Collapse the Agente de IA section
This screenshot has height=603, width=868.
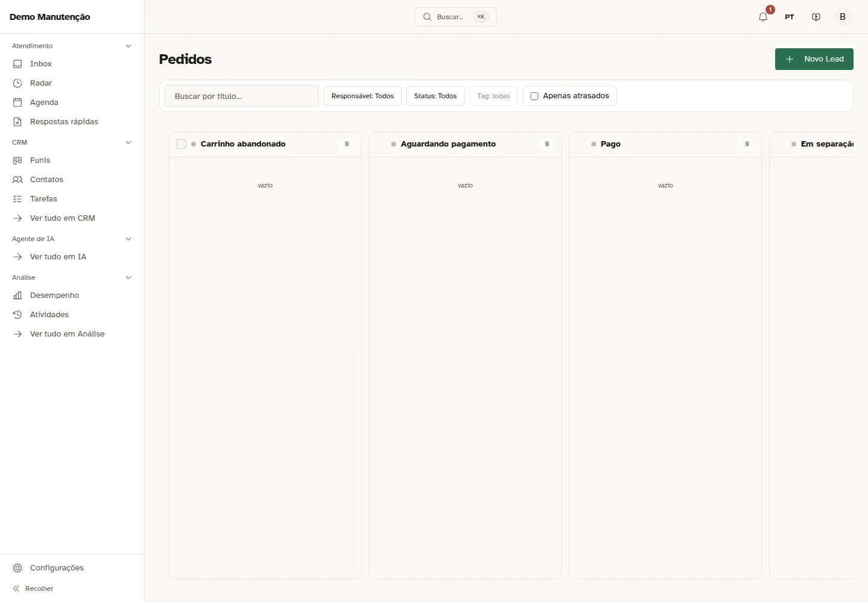[x=128, y=239]
